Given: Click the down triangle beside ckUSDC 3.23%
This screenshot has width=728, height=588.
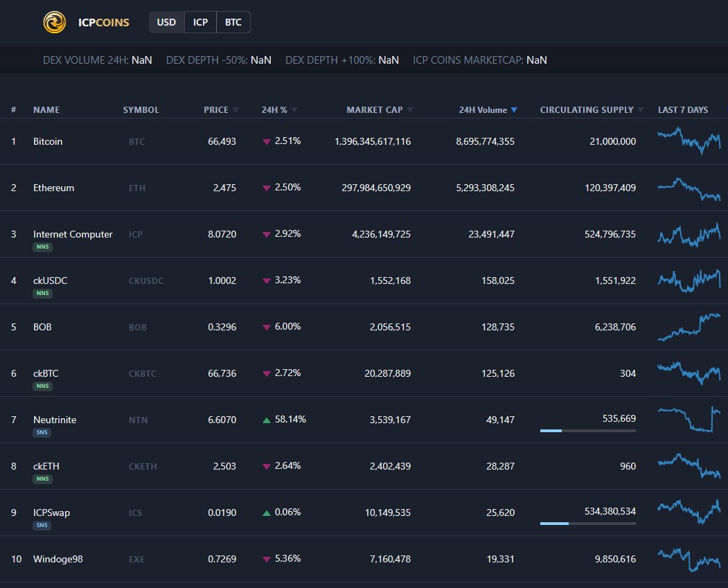Looking at the screenshot, I should click(267, 280).
